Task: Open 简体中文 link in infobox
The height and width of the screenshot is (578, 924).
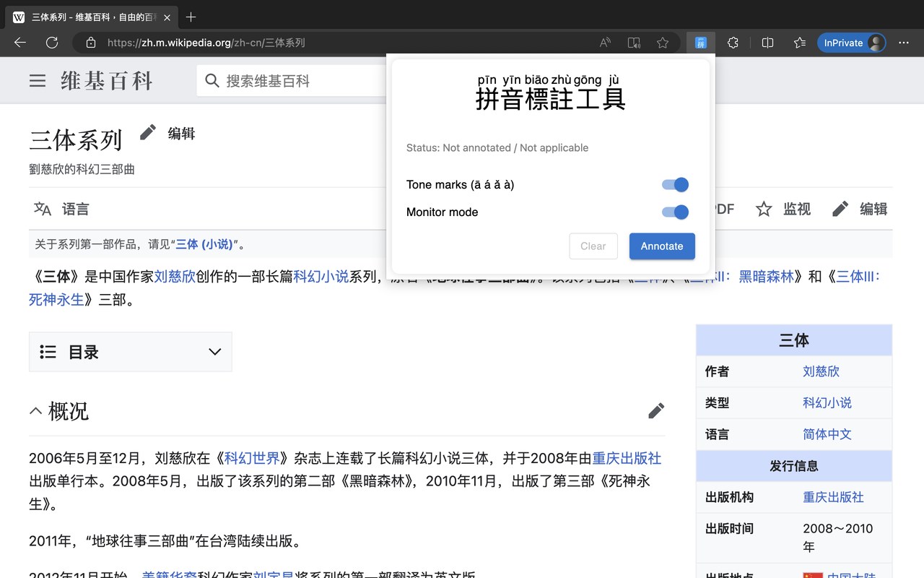Action: pyautogui.click(x=827, y=434)
